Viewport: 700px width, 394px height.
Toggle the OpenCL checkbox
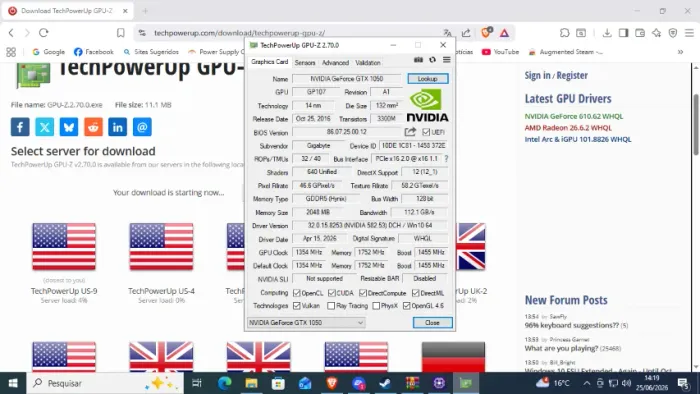pos(297,293)
